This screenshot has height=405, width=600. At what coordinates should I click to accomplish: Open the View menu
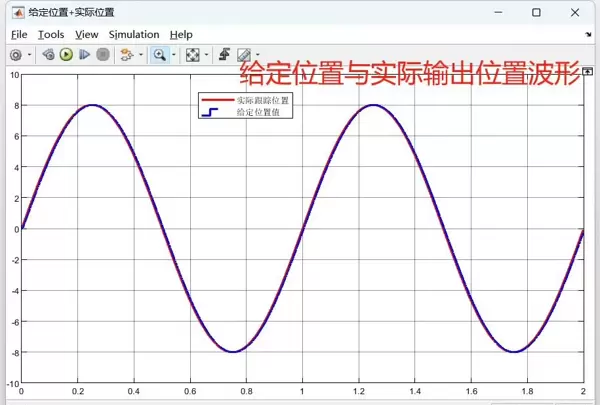point(86,34)
